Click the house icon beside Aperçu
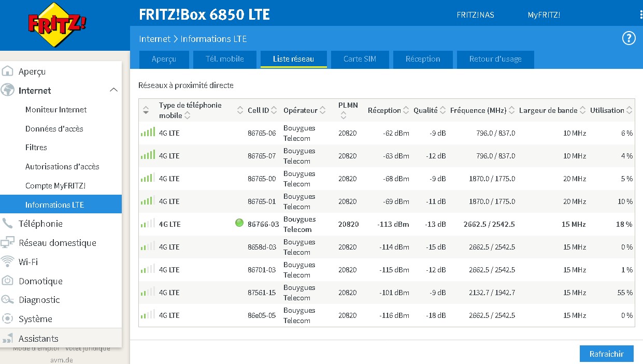643x364 pixels. coord(8,71)
